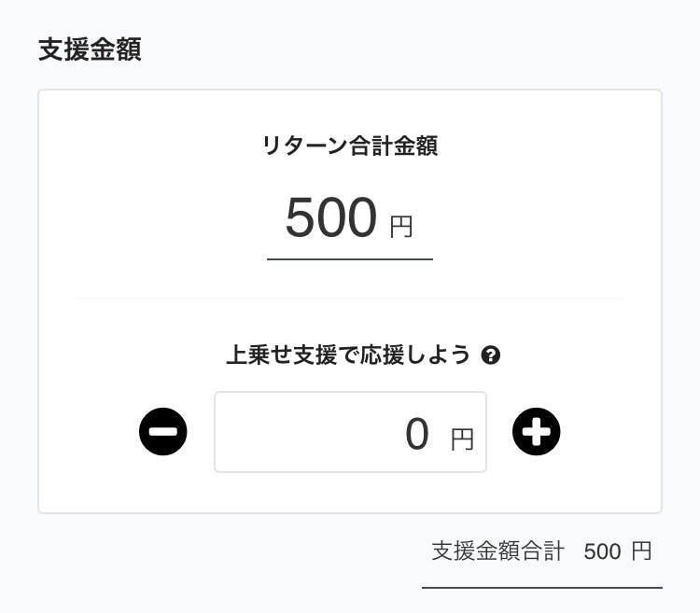Click the 支援金額 section heading
The image size is (700, 613).
click(90, 49)
